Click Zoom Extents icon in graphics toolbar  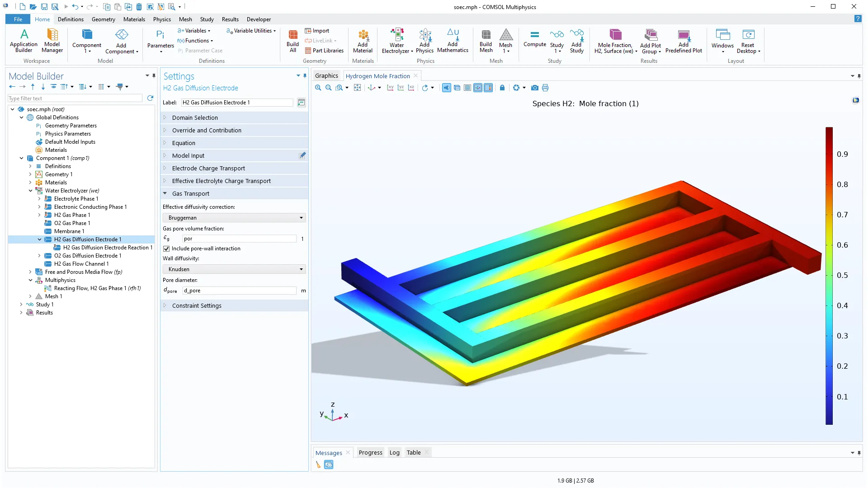click(357, 88)
